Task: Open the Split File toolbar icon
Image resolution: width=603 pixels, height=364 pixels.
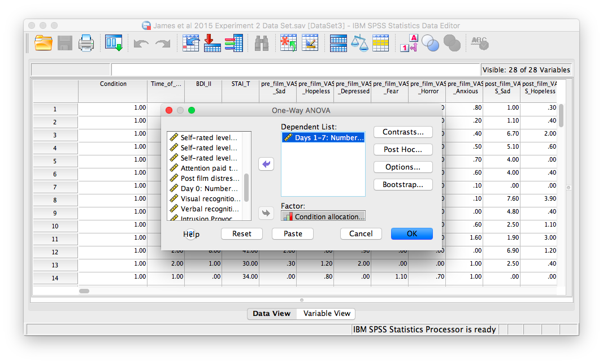Action: (339, 43)
